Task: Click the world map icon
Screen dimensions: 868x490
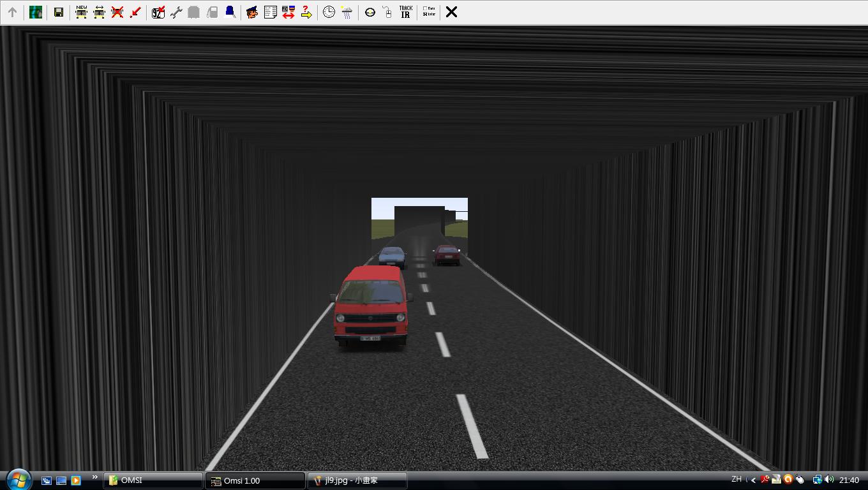Action: click(x=36, y=12)
